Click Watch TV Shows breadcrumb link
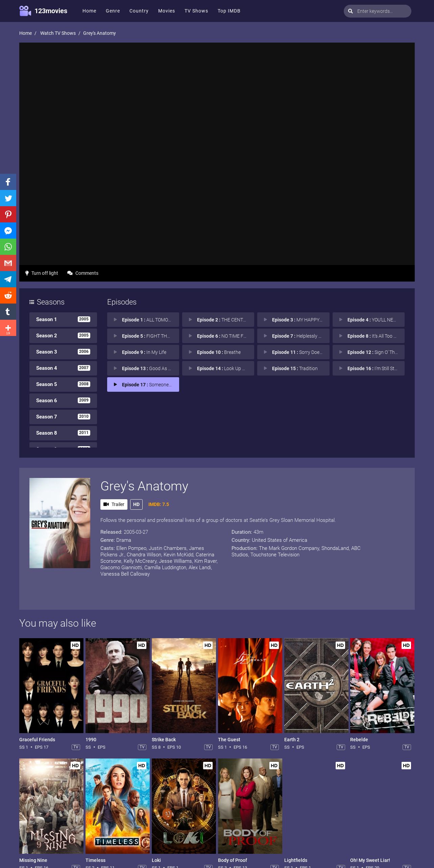 pos(58,33)
